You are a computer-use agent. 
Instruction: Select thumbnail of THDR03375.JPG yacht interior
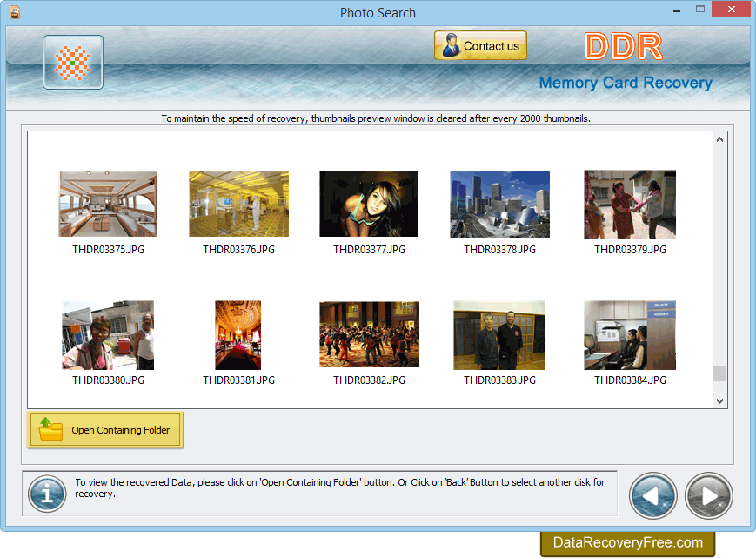tap(108, 204)
